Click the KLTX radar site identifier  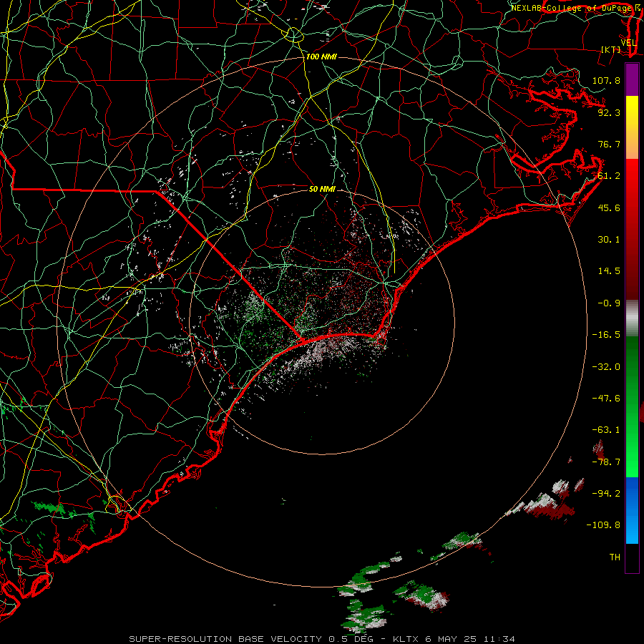click(x=406, y=639)
